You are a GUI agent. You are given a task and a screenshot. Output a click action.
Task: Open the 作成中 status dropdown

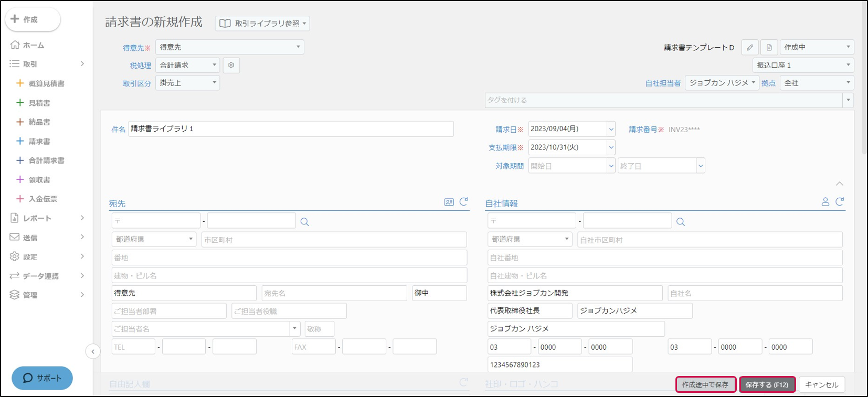pos(817,47)
